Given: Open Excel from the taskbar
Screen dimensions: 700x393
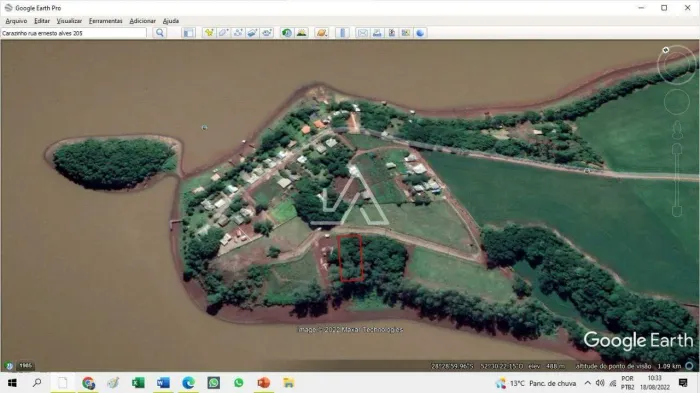Looking at the screenshot, I should [x=138, y=383].
